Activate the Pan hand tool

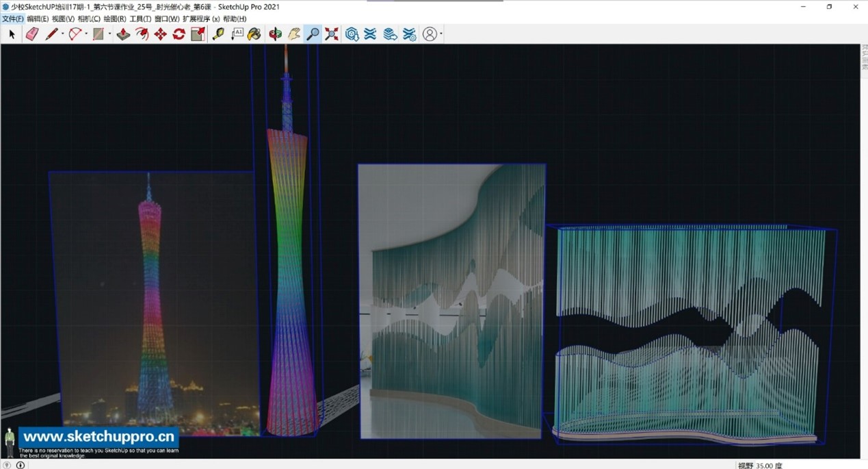coord(294,34)
